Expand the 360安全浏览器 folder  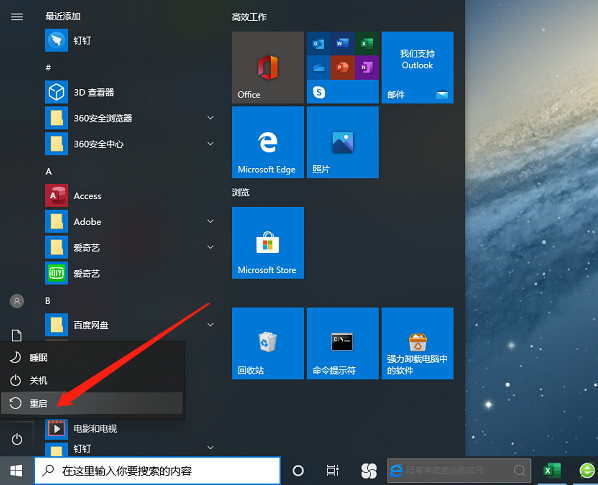(x=210, y=118)
